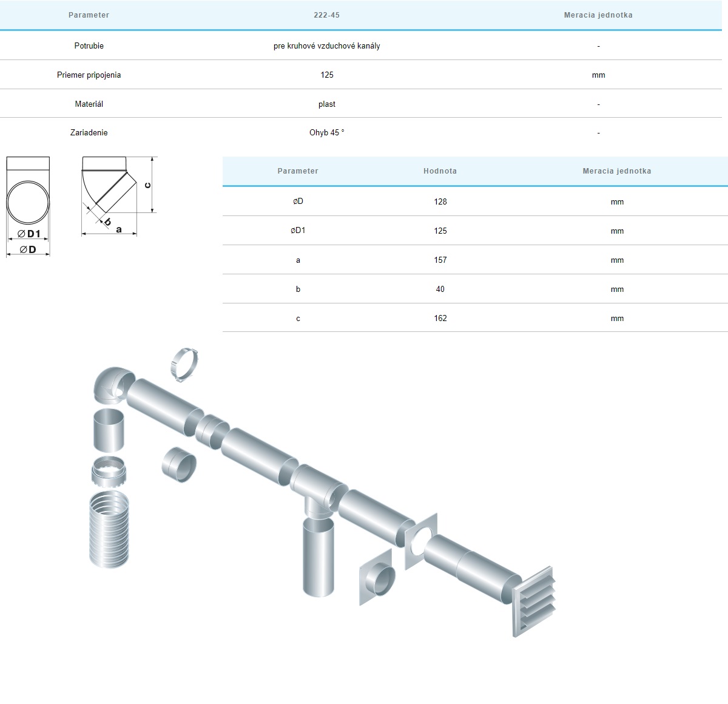Image resolution: width=728 pixels, height=704 pixels.
Task: Click the value 157 in dimension table
Action: (440, 260)
